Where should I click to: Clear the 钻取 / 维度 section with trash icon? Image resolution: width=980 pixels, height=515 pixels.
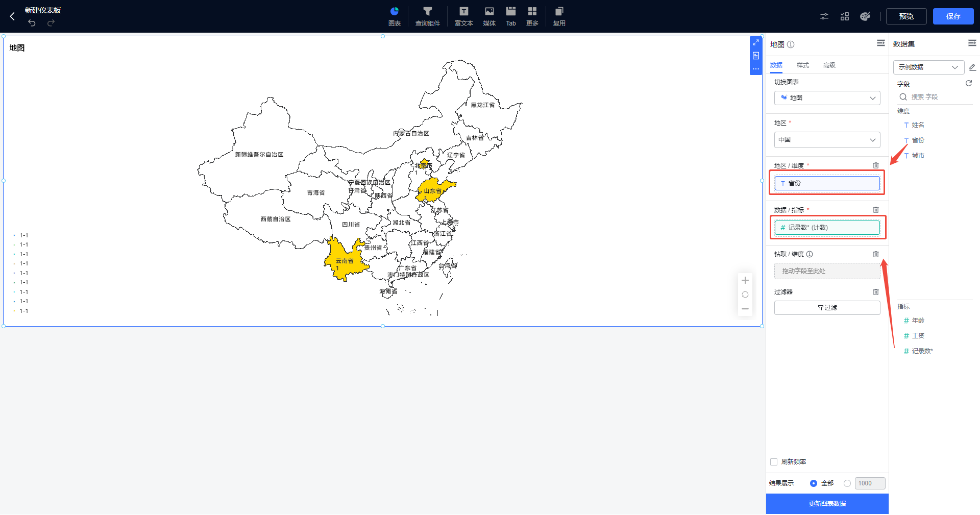point(876,254)
